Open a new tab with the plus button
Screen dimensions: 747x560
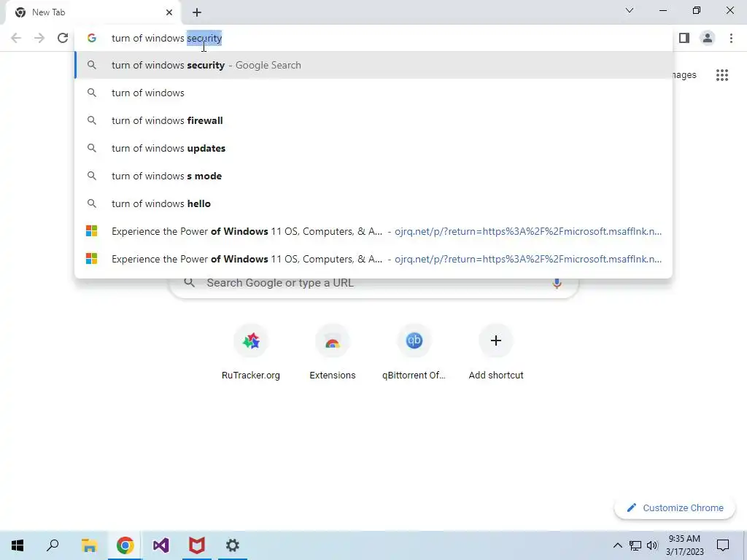point(197,12)
